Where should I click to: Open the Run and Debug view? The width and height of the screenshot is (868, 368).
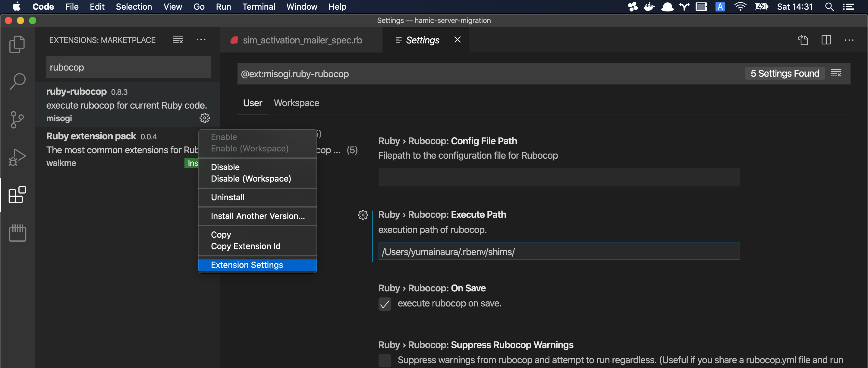[x=17, y=157]
